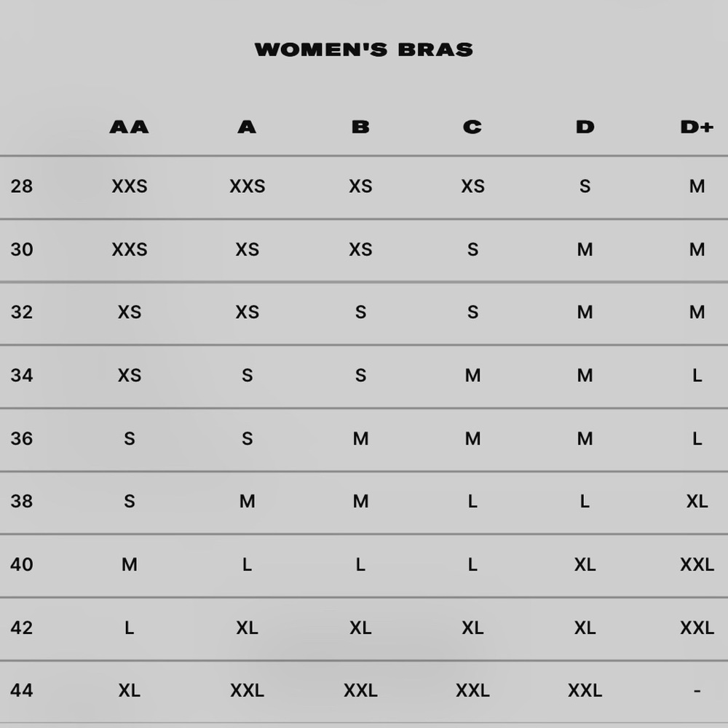This screenshot has height=728, width=728.
Task: Select the D+ column header
Action: tap(697, 127)
